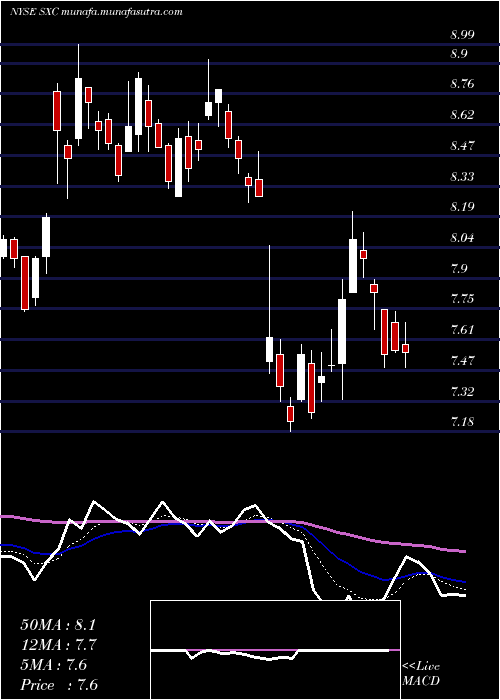Click the 8.99 price axis label

click(x=462, y=36)
